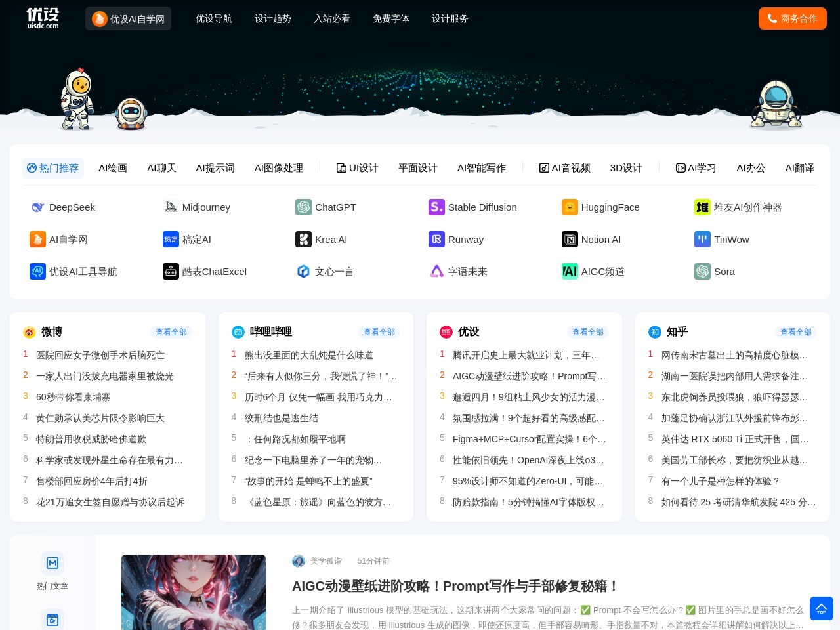The height and width of the screenshot is (630, 840).
Task: Open the AI聊天 tab
Action: (x=161, y=168)
